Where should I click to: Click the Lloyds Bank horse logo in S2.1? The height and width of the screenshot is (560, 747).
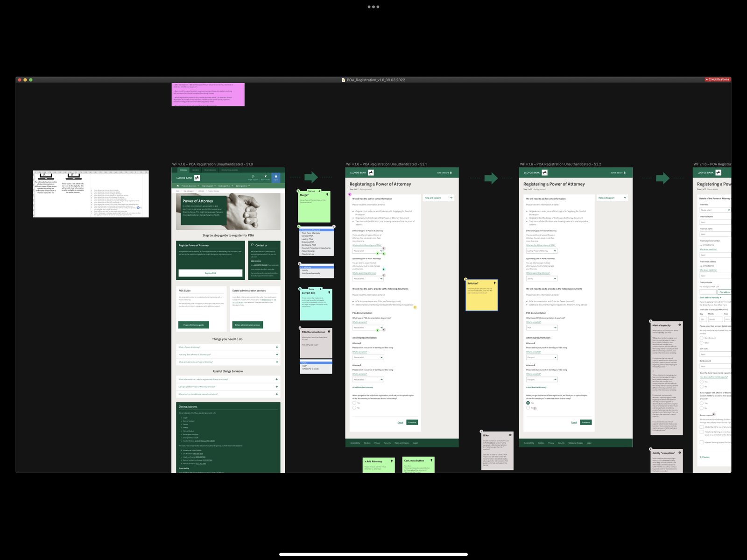[x=371, y=173]
